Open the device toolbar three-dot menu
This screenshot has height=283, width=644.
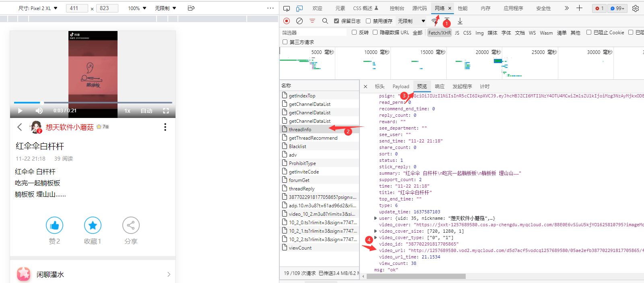[x=270, y=8]
